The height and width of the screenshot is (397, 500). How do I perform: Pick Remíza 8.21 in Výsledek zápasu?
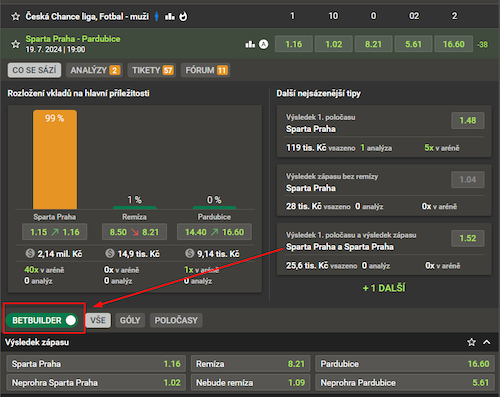click(x=250, y=364)
